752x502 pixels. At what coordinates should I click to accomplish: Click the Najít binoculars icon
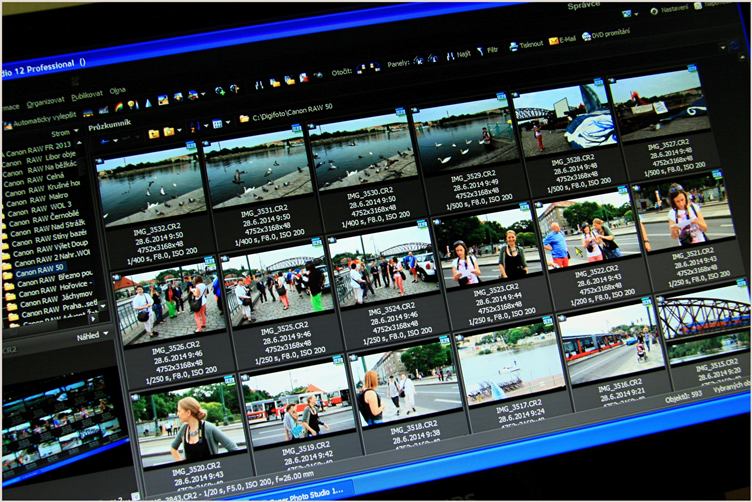coord(450,56)
